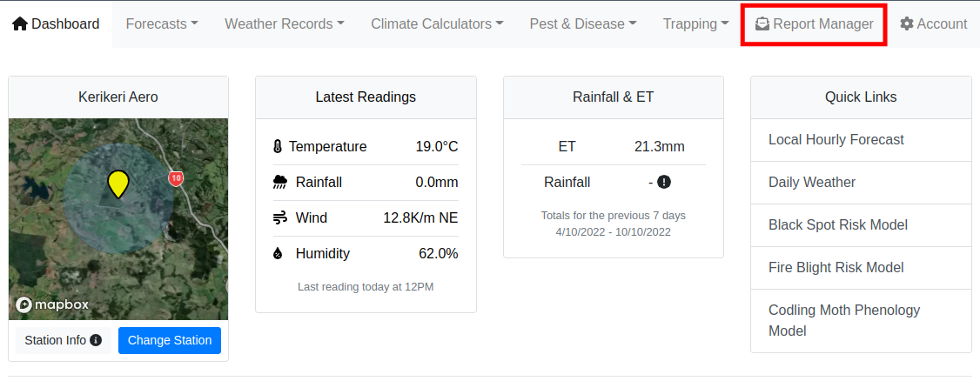Open the Pest & Disease dropdown

(583, 23)
